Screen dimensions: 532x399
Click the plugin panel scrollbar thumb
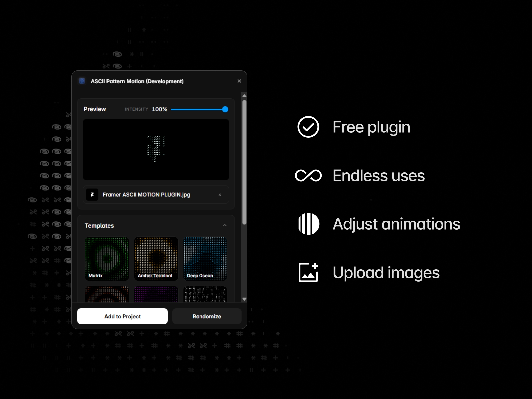click(244, 162)
